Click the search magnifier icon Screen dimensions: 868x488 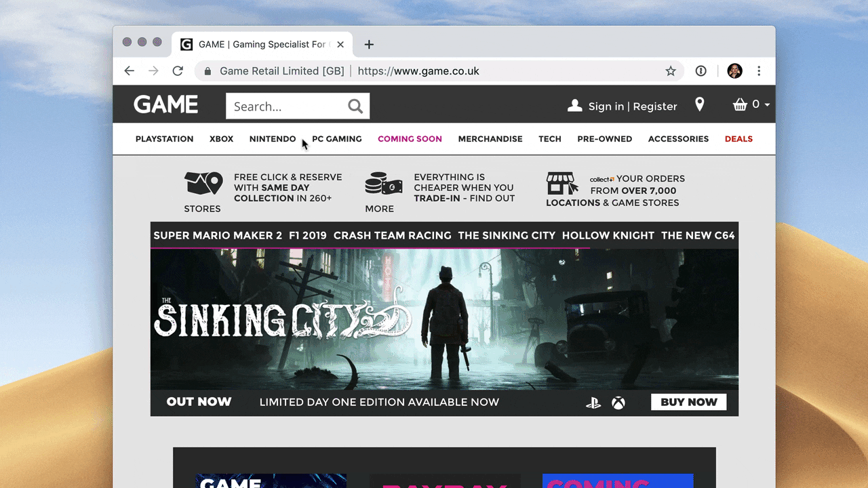point(355,106)
